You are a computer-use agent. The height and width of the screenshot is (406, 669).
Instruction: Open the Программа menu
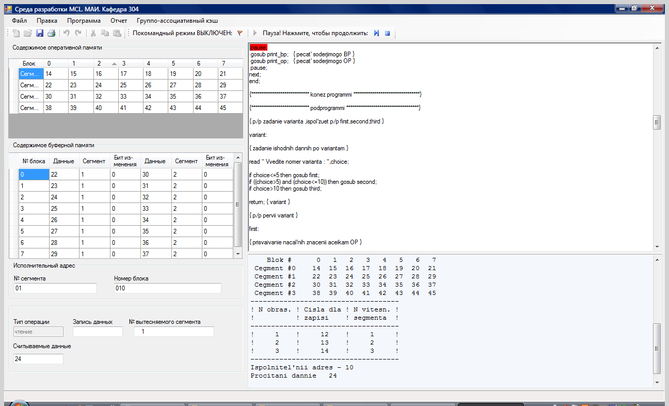click(x=84, y=19)
